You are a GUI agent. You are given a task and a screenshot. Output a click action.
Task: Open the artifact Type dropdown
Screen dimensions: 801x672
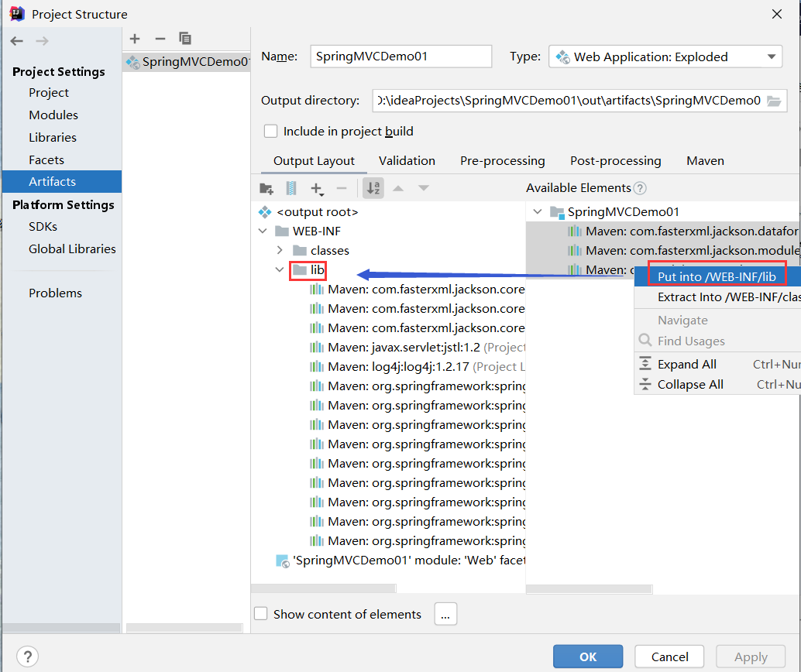[x=665, y=57]
